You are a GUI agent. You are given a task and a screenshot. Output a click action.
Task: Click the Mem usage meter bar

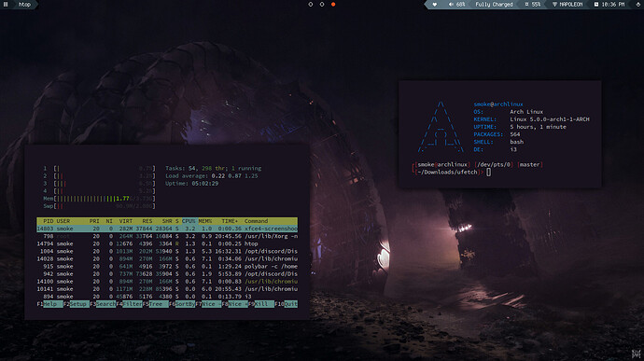[x=99, y=199]
